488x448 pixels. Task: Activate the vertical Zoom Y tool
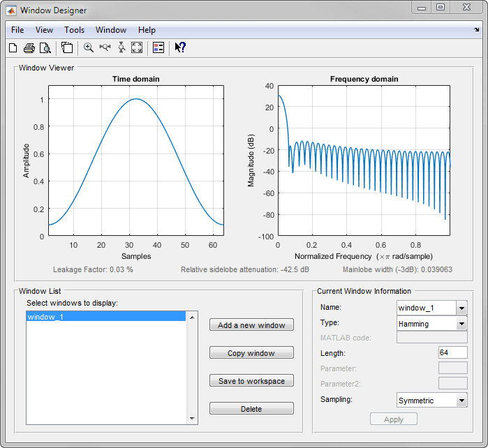point(121,47)
